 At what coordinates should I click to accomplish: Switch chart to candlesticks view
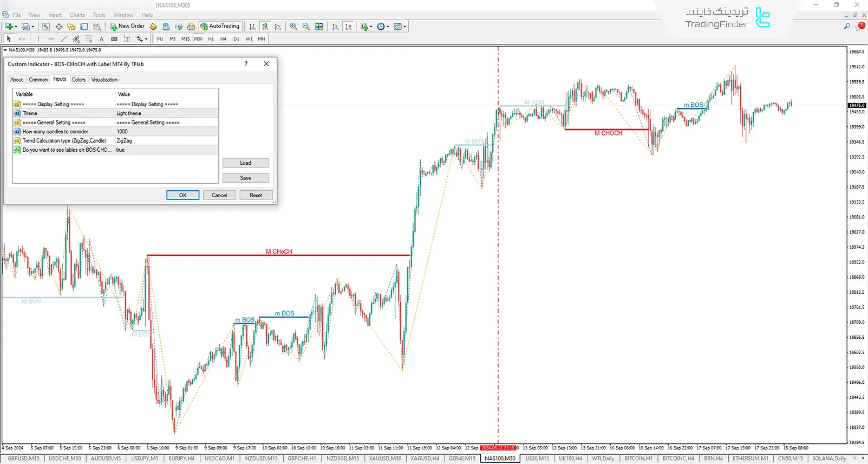[265, 27]
